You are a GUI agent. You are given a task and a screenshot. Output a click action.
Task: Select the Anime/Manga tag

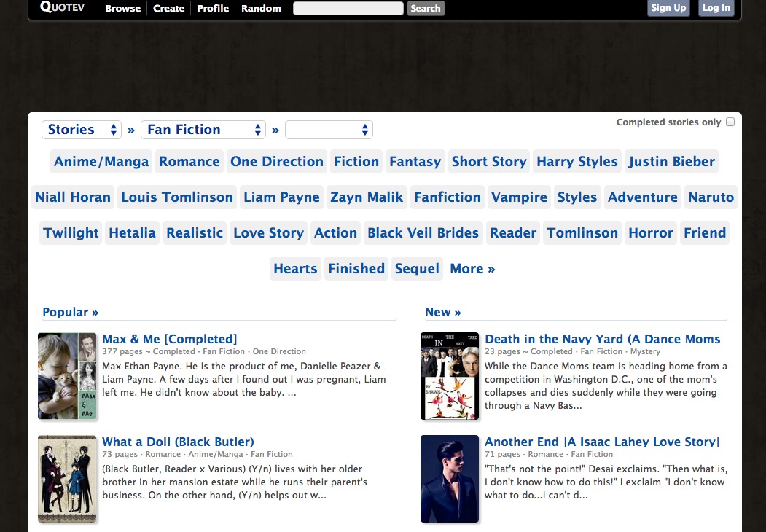(101, 161)
